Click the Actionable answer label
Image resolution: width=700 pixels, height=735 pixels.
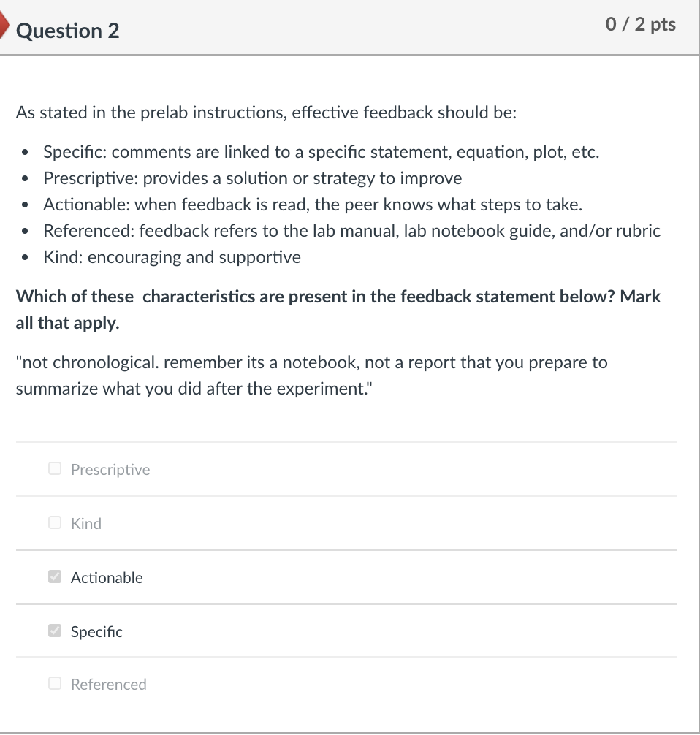coord(107,577)
